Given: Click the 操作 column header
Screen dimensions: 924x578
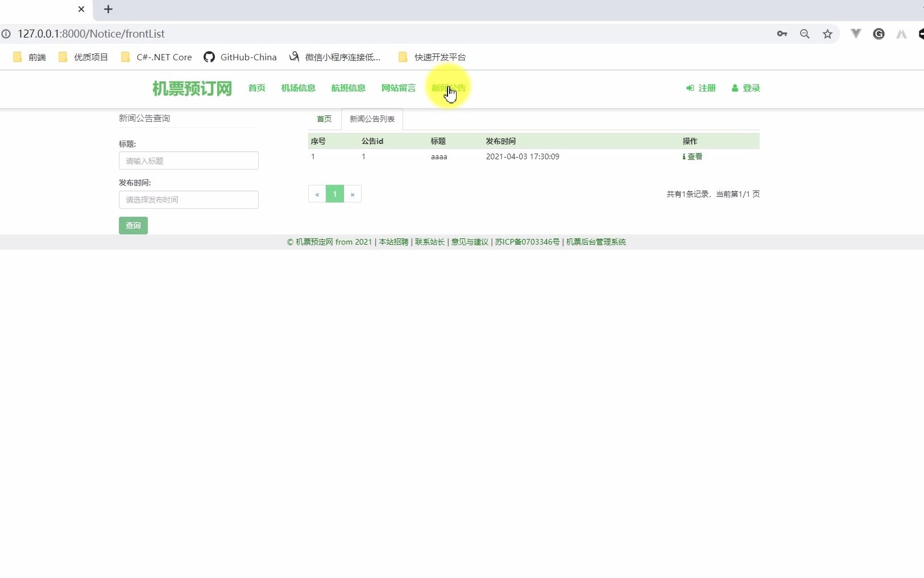Looking at the screenshot, I should click(690, 141).
